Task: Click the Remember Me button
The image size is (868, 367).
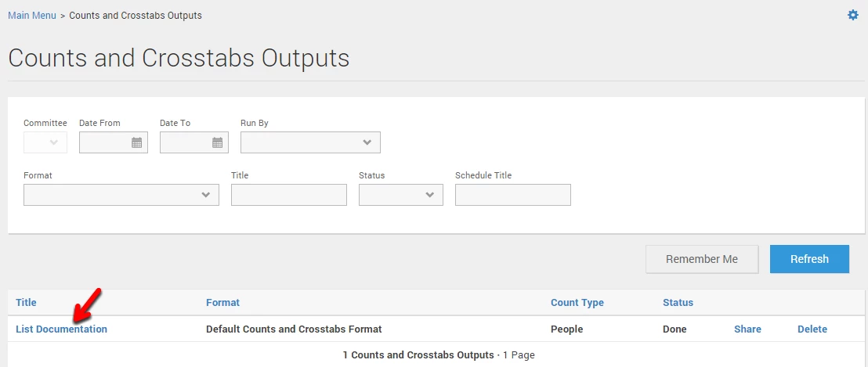Action: coord(702,259)
